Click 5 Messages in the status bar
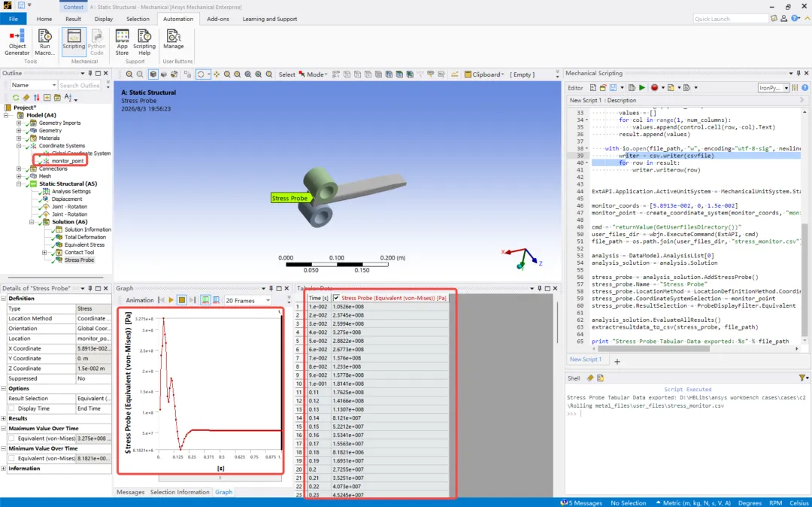This screenshot has width=812, height=507. [581, 502]
